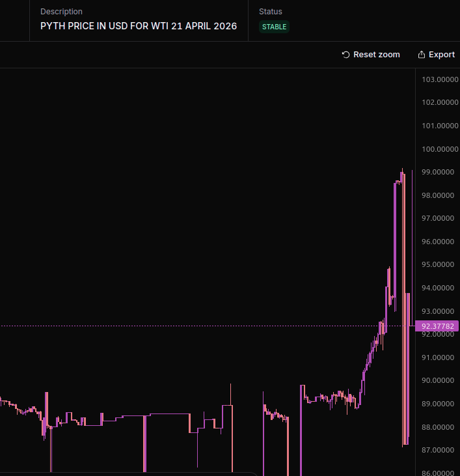Click the 103.00000 price axis label
This screenshot has width=460, height=476.
click(440, 79)
